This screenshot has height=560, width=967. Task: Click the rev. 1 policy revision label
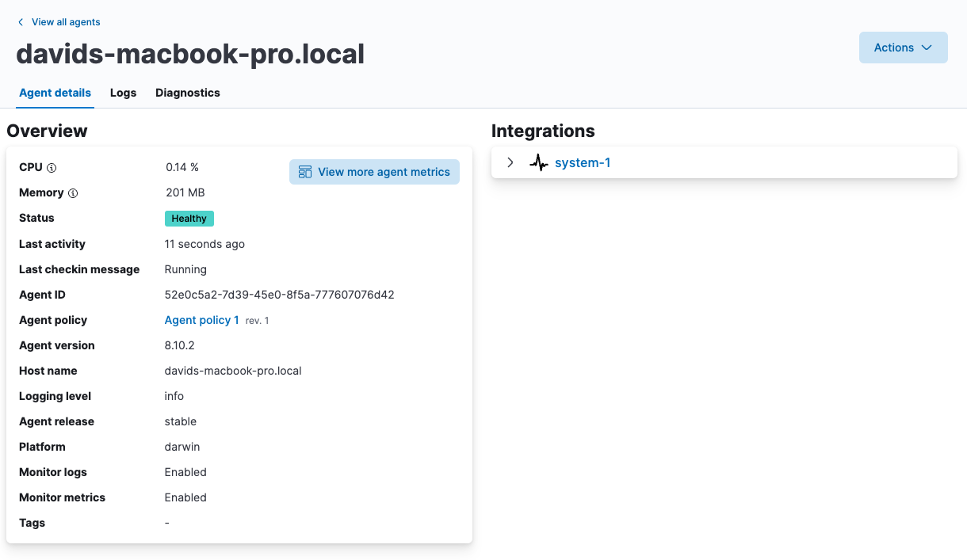tap(257, 321)
